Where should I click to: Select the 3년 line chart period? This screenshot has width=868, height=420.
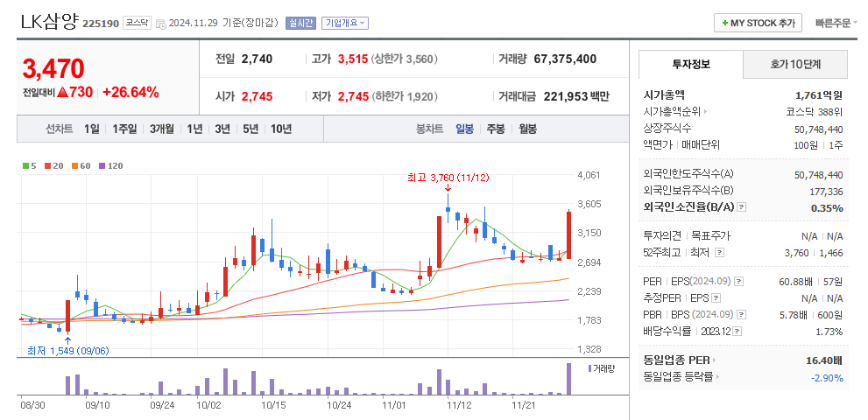tap(222, 129)
